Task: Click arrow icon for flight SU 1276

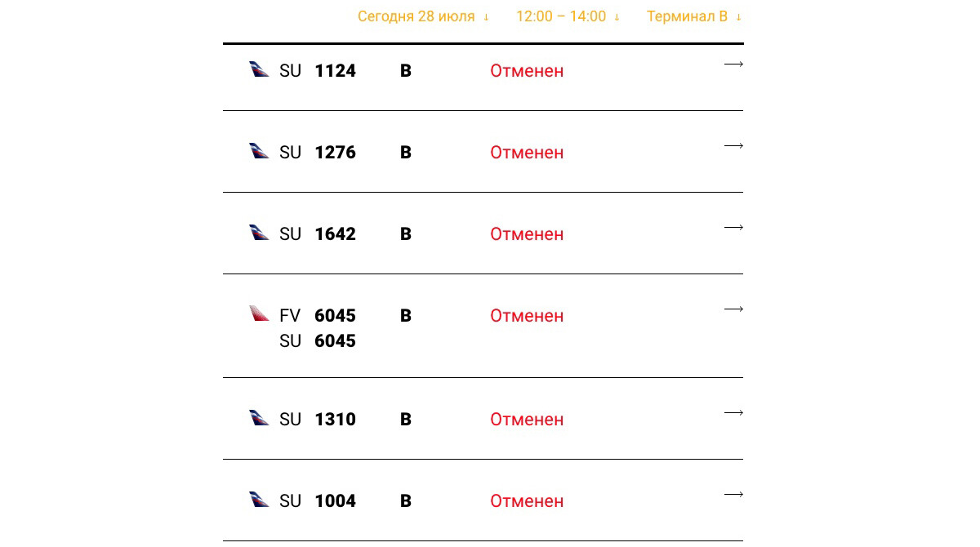Action: click(x=733, y=145)
